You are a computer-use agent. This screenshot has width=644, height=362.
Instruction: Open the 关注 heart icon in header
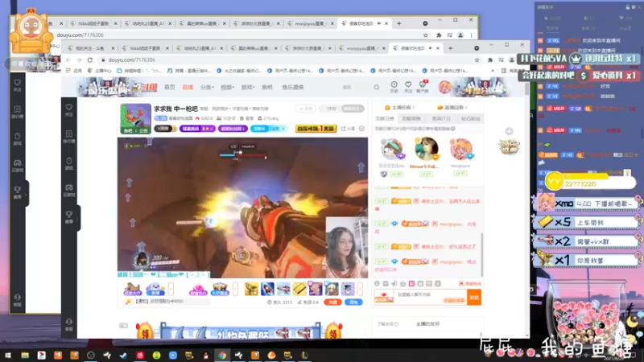408,87
